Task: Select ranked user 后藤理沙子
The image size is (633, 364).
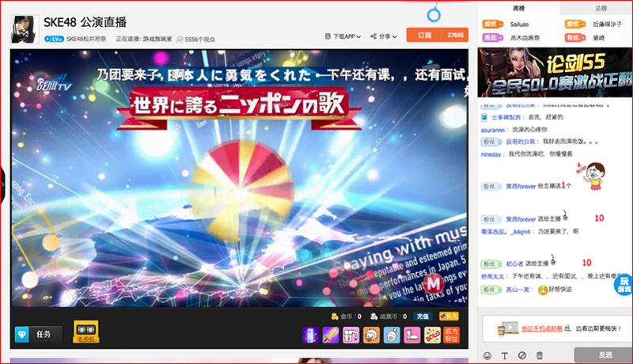Action: [x=607, y=25]
